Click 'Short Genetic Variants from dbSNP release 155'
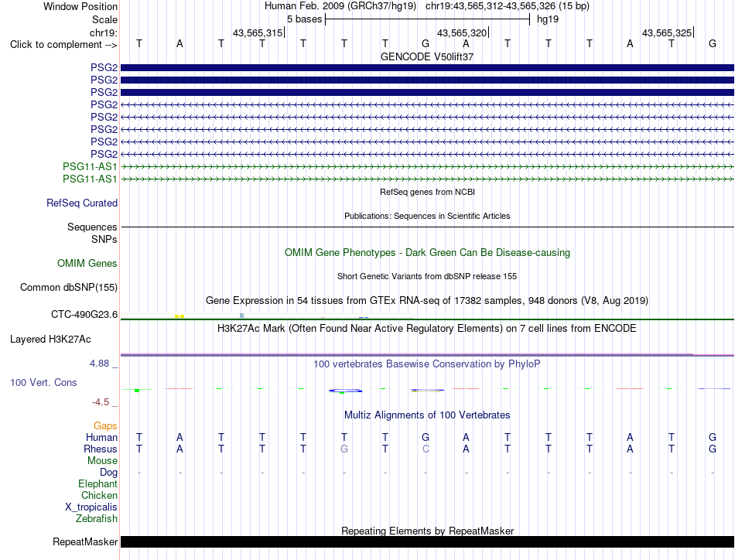735x560 pixels. tap(427, 276)
